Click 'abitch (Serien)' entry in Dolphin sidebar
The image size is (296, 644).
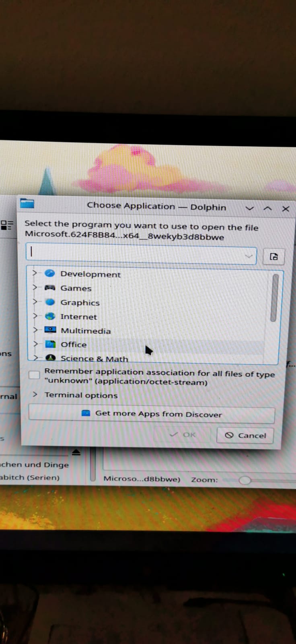(x=29, y=477)
